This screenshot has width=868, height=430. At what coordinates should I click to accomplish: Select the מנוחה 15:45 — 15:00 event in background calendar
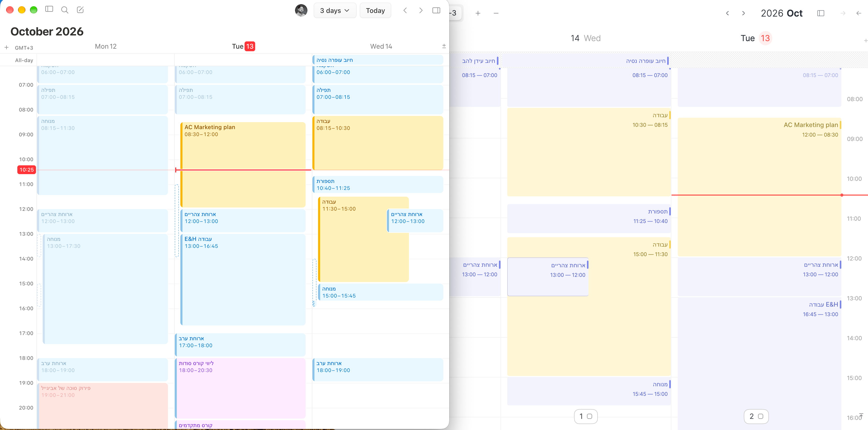[x=589, y=391]
